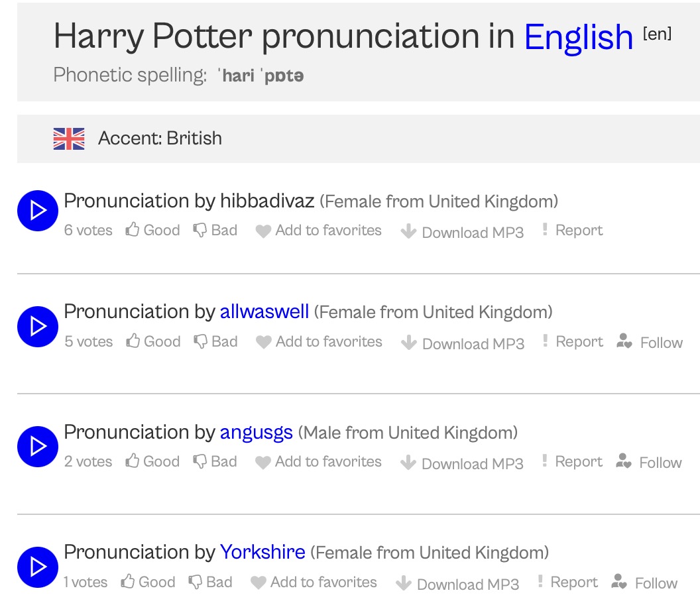The width and height of the screenshot is (700, 615).
Task: Play hibbadivaz's Harry Potter pronunciation
Action: [x=38, y=211]
